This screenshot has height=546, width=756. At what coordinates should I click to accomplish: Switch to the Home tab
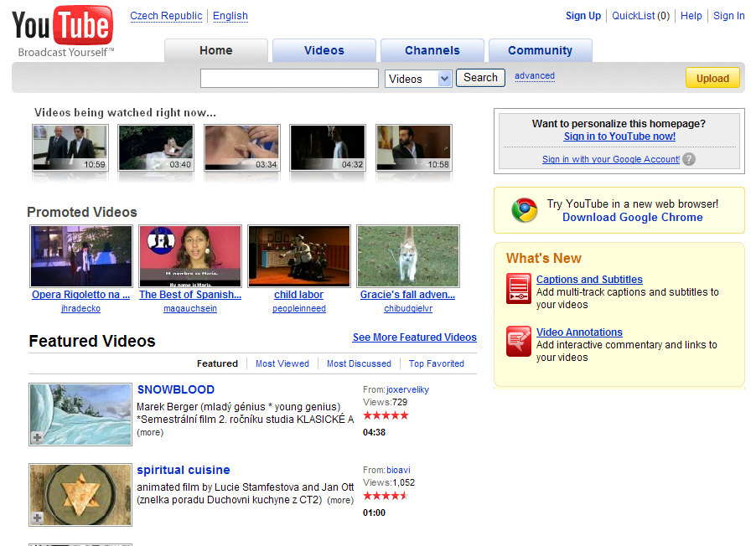coord(216,50)
